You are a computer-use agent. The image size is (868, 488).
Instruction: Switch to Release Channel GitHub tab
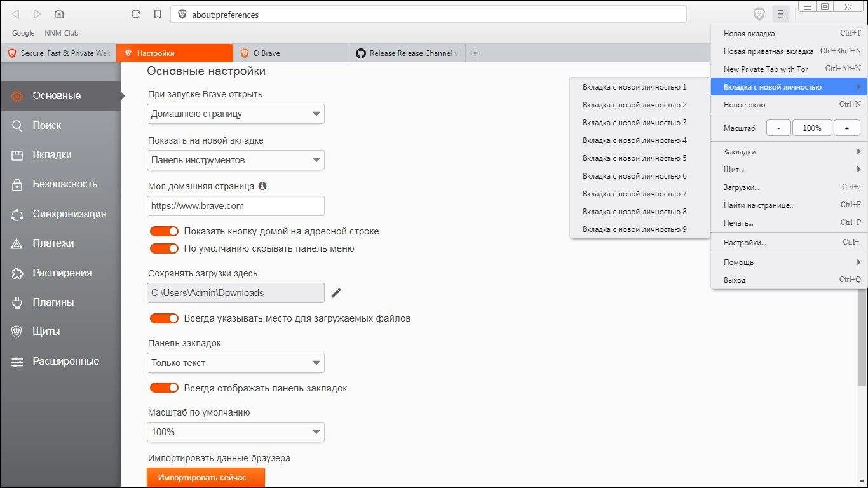[x=407, y=53]
